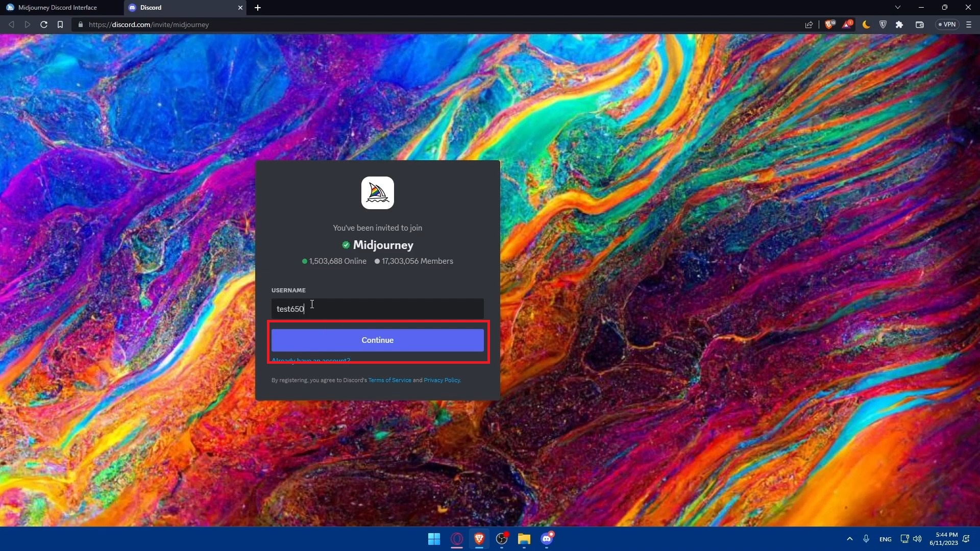Click the Brave Rewards triangle icon
This screenshot has height=551, width=980.
(x=847, y=24)
